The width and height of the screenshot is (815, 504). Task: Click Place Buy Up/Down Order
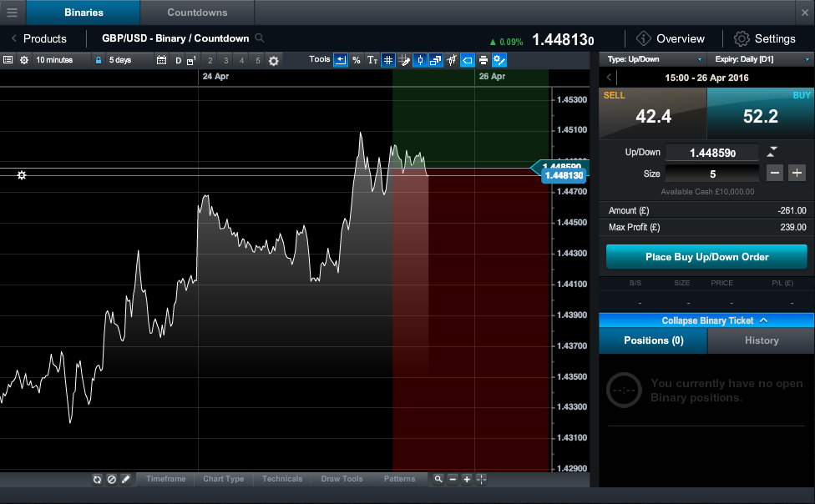coord(706,257)
